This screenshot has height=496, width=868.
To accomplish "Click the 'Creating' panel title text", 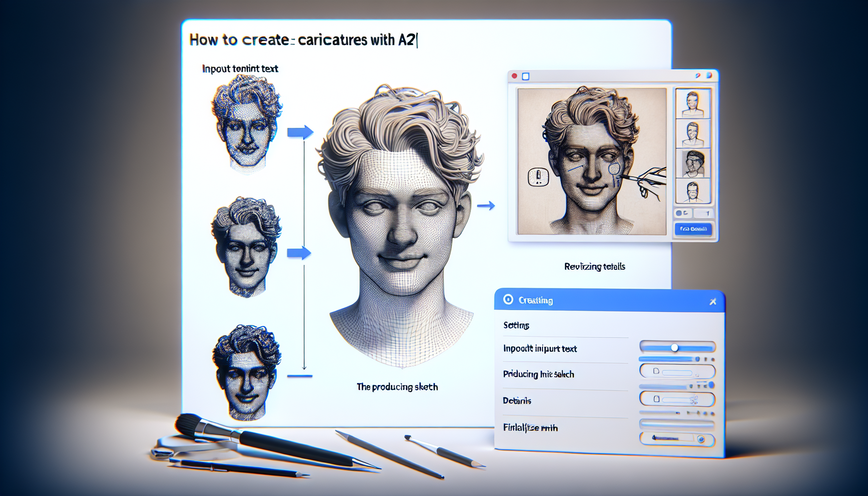I will pyautogui.click(x=536, y=300).
